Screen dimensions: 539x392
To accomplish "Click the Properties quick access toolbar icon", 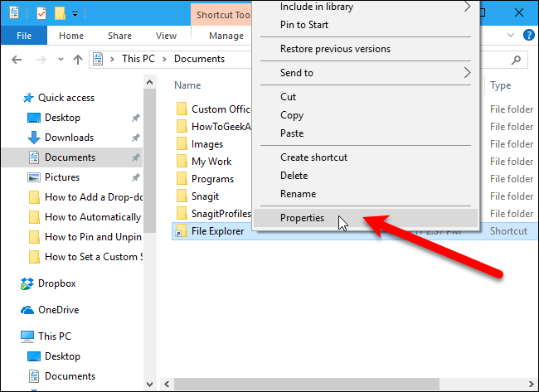I will point(14,12).
